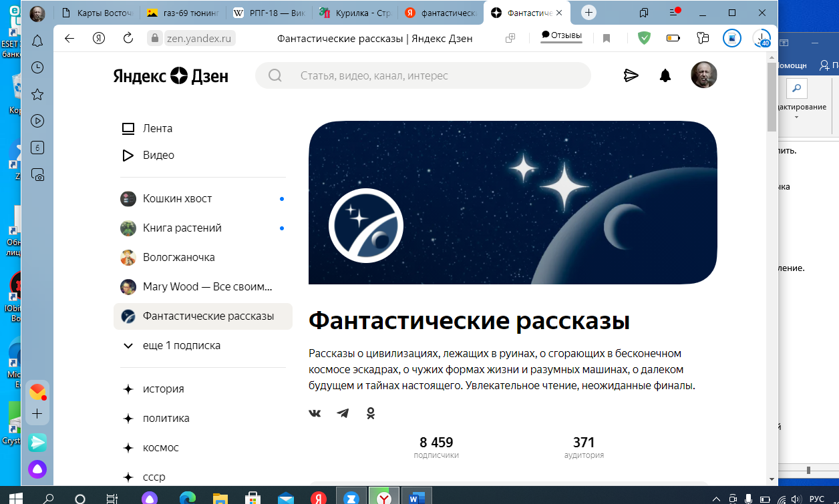Image resolution: width=839 pixels, height=504 pixels.
Task: Focus the Zen search field
Action: [424, 75]
